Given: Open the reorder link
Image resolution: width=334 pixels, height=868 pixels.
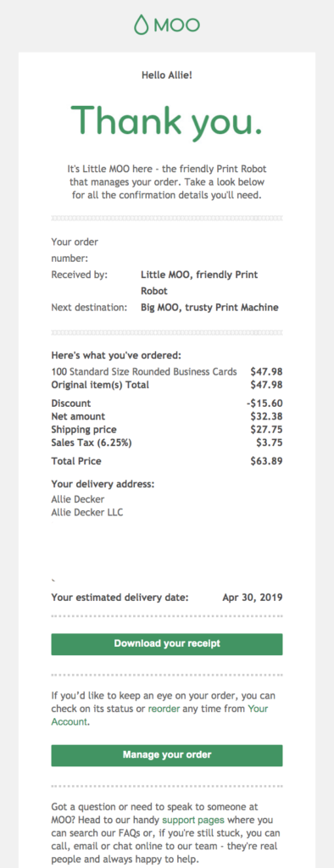Looking at the screenshot, I should [164, 709].
